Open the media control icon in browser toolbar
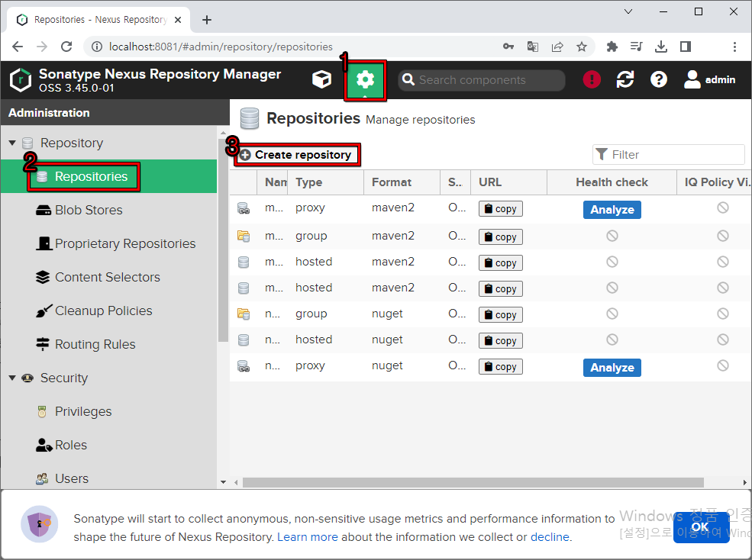The image size is (752, 560). coord(637,47)
